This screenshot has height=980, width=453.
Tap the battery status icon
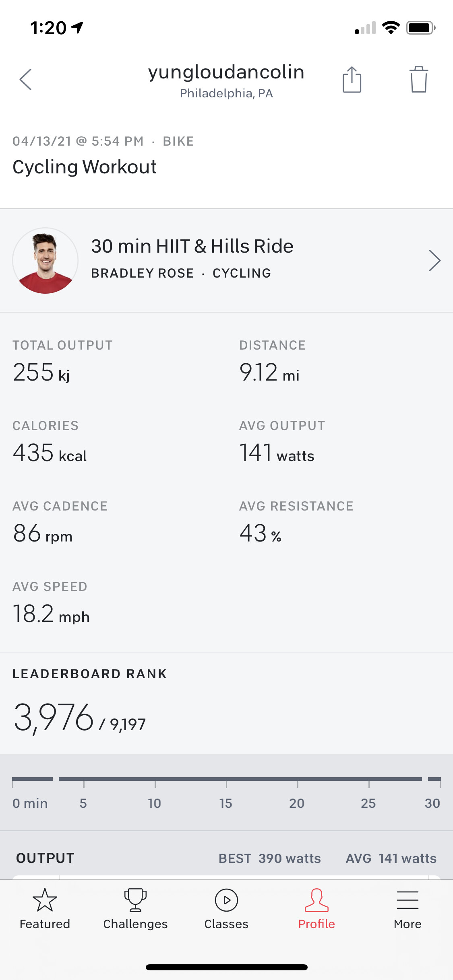[420, 28]
